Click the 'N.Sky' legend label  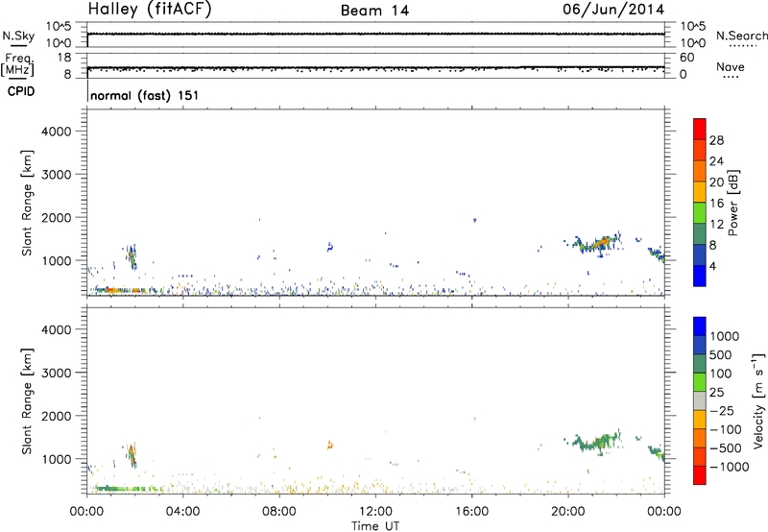18,36
